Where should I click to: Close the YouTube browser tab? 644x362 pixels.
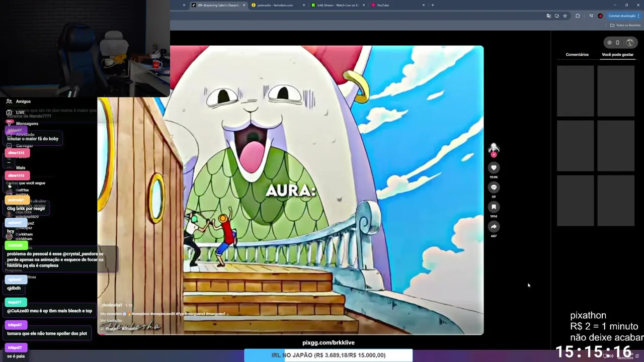click(424, 5)
